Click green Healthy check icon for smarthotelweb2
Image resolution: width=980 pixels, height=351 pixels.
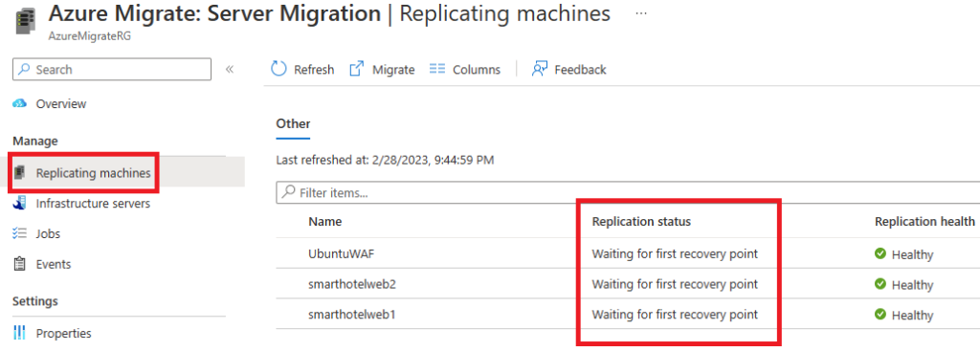[x=880, y=283]
